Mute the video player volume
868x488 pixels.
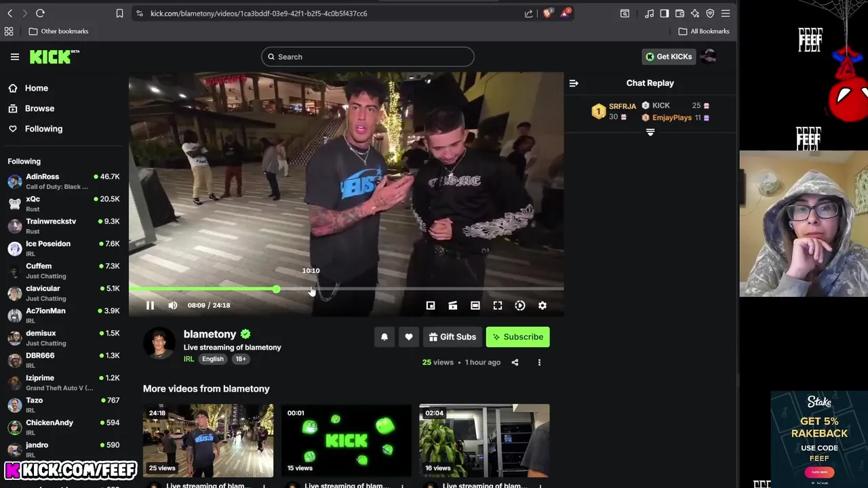pos(173,306)
